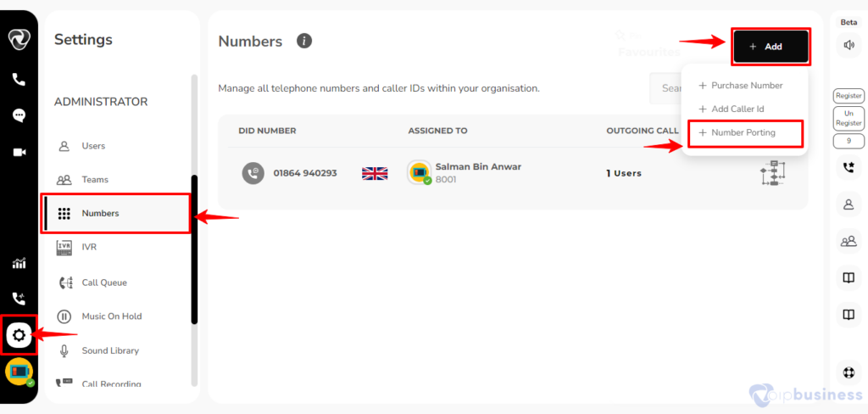Open chat messages icon in sidebar

click(19, 115)
